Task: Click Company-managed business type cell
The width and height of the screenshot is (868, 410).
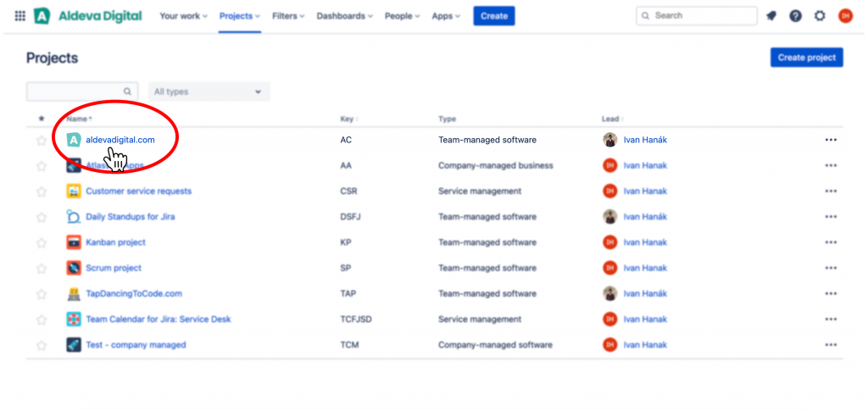Action: [495, 165]
